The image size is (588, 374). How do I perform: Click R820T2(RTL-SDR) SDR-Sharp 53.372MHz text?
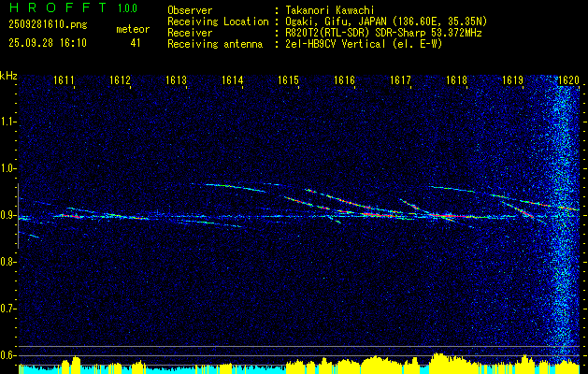click(382, 33)
